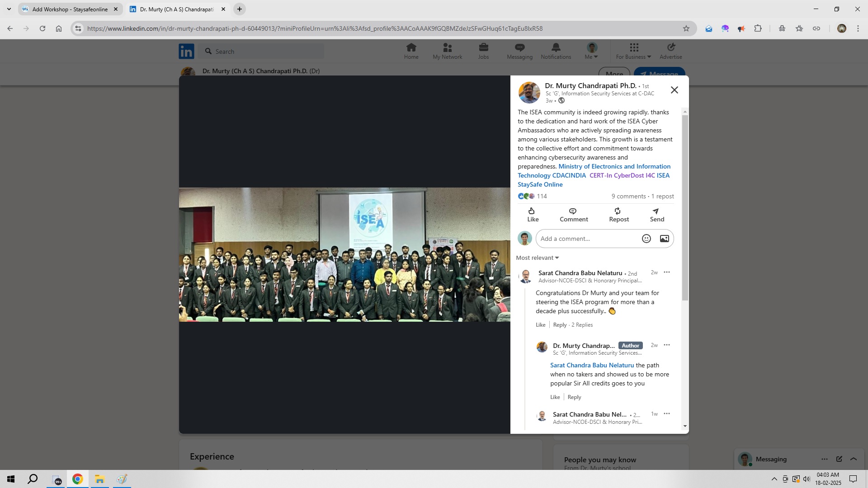Expand the For Business menu
The width and height of the screenshot is (868, 488).
tap(633, 51)
